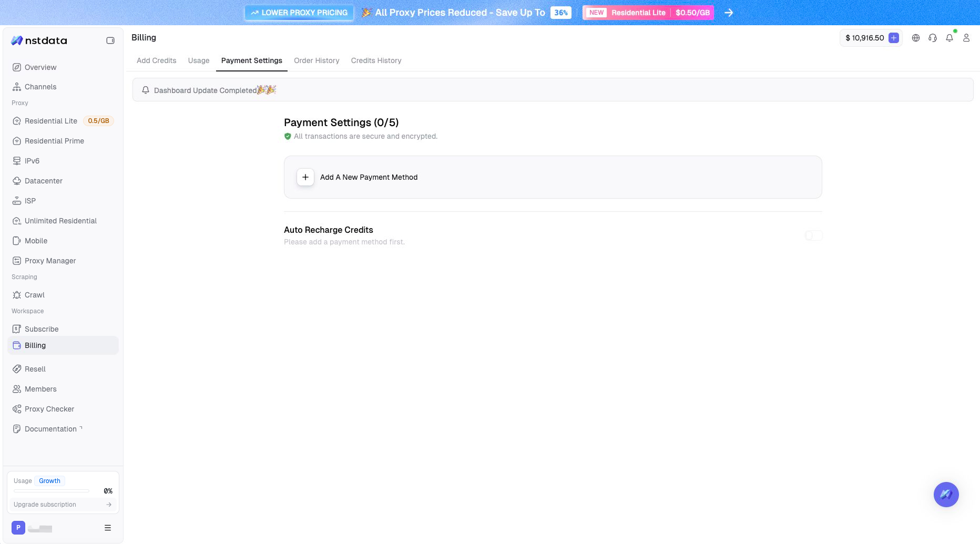Open Proxy Checker page

point(63,409)
